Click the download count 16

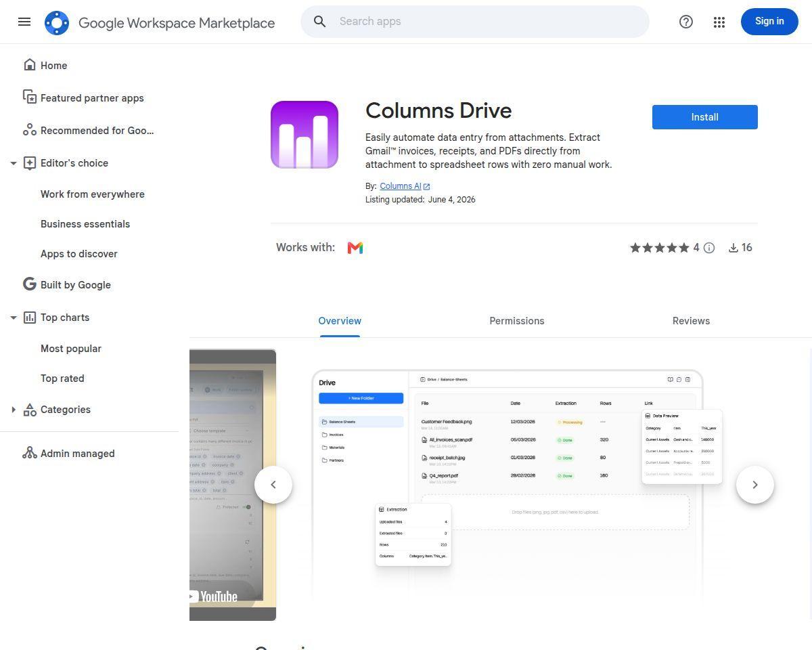coord(747,248)
